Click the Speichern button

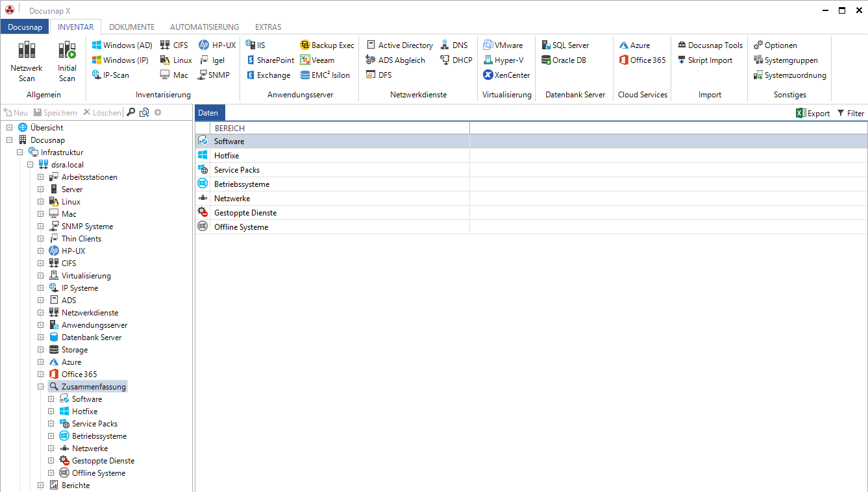pos(55,113)
